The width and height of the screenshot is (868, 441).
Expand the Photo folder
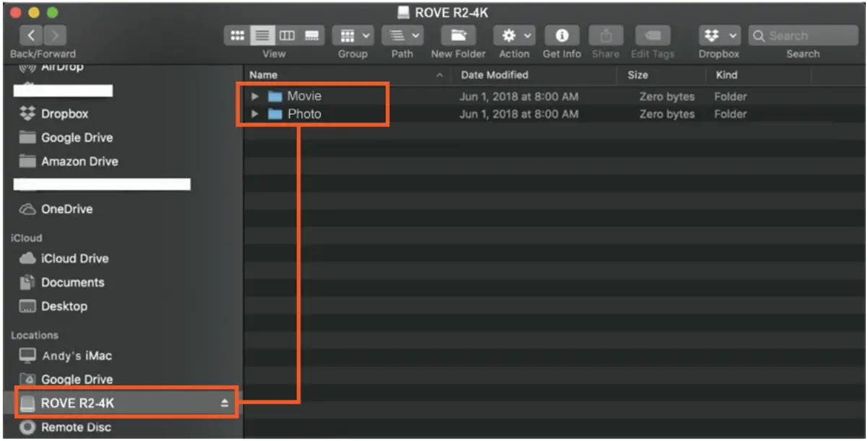tap(254, 113)
